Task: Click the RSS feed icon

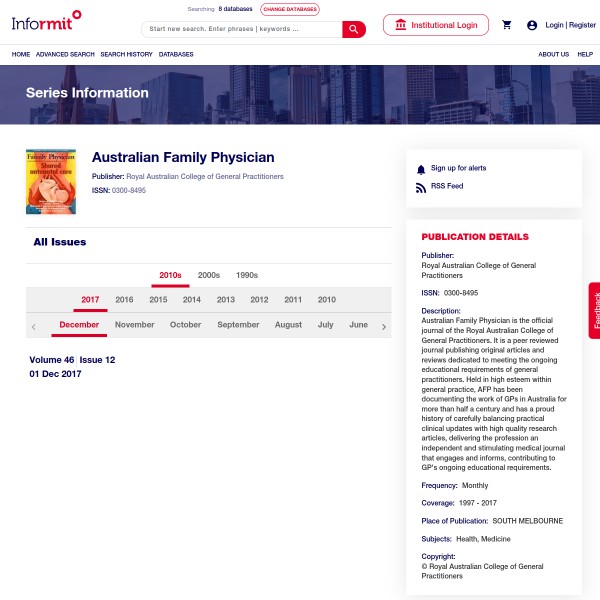Action: coord(421,187)
